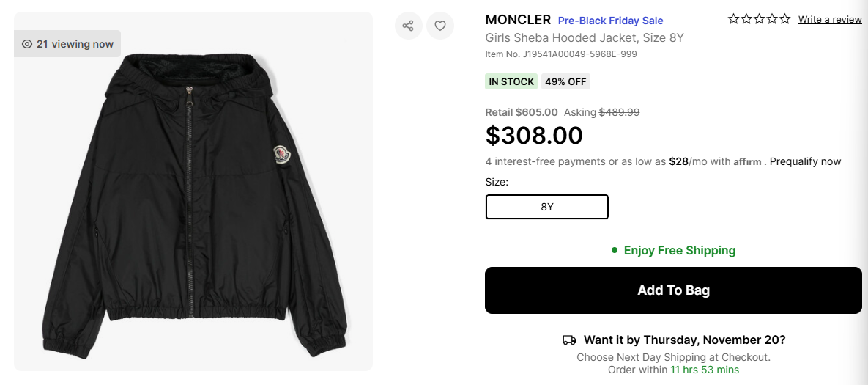The height and width of the screenshot is (385, 868).
Task: Click Prequalify now link
Action: 805,161
